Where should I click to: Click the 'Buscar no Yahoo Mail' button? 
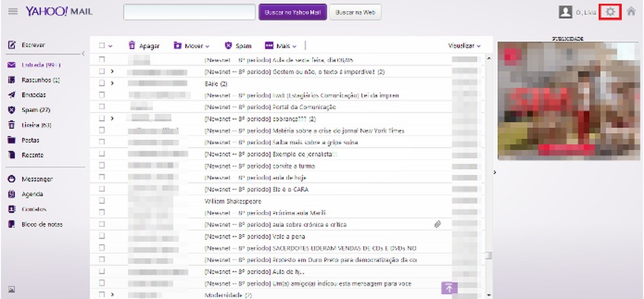click(x=293, y=12)
